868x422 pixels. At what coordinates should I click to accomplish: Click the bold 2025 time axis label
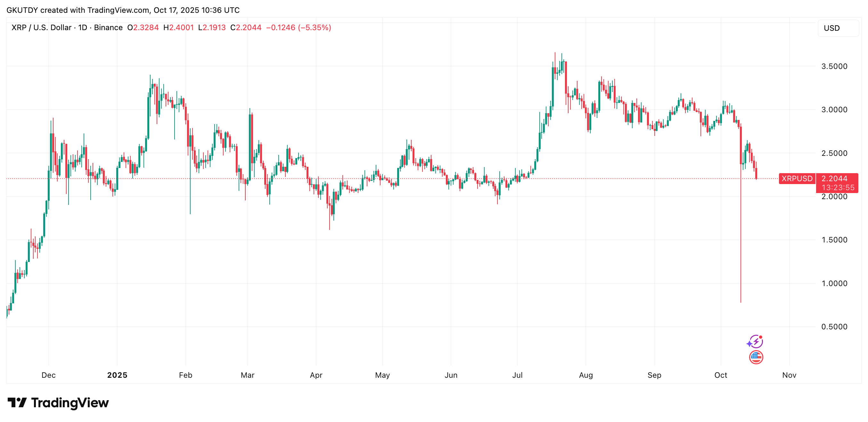pos(117,375)
